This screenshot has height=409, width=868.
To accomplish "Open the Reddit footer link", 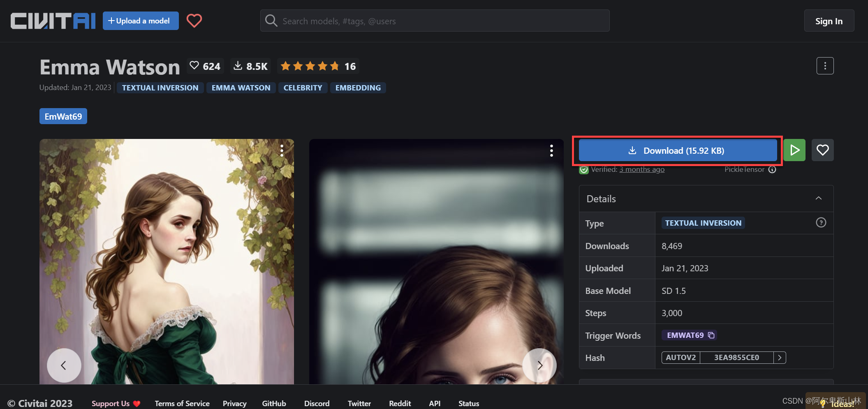I will 400,404.
